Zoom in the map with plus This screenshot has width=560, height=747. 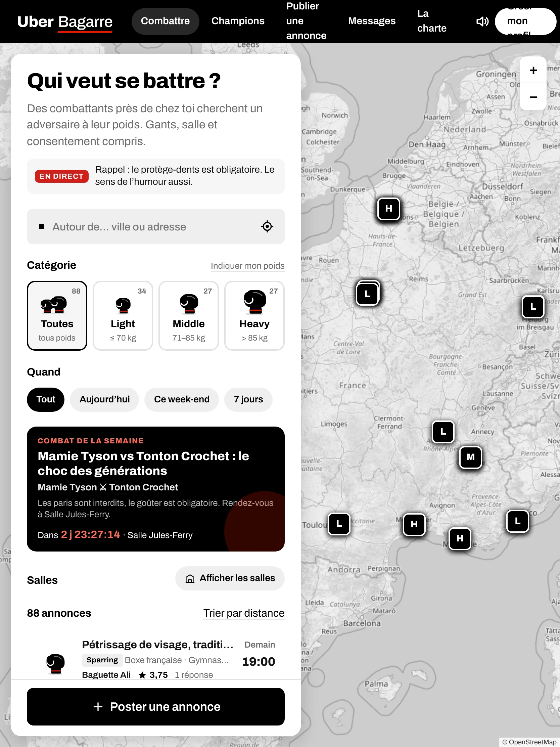tap(533, 70)
